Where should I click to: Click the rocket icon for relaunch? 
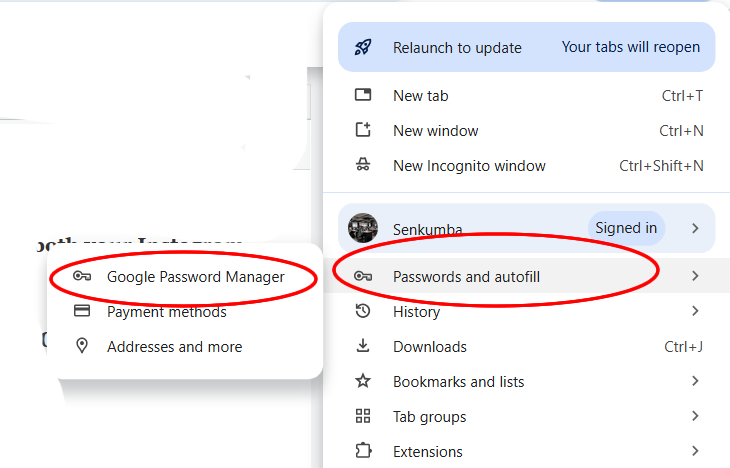tap(364, 47)
